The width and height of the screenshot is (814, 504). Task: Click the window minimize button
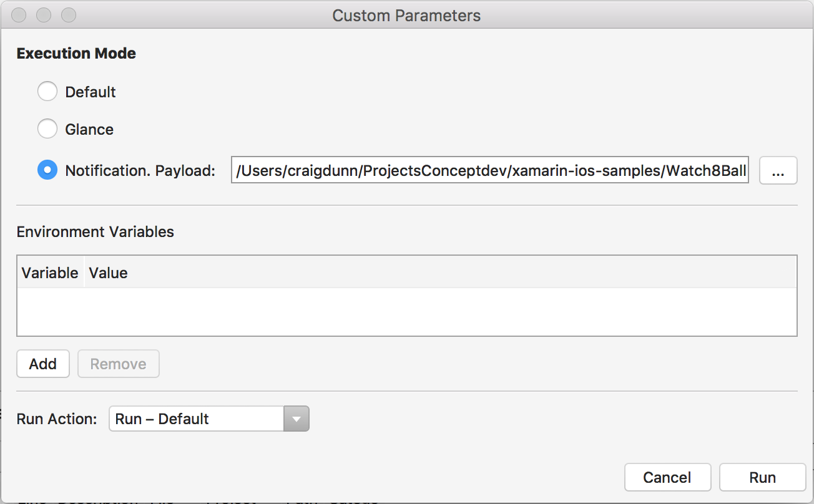tap(44, 15)
